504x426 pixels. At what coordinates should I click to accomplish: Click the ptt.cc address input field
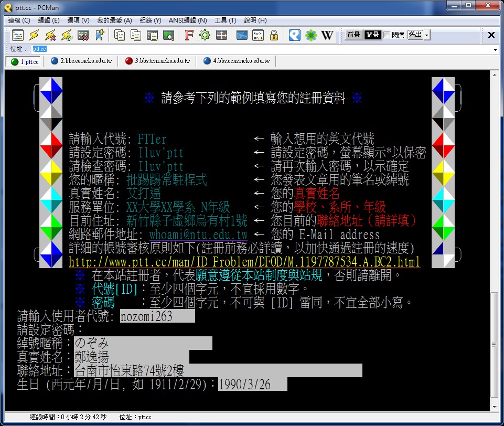click(260, 49)
